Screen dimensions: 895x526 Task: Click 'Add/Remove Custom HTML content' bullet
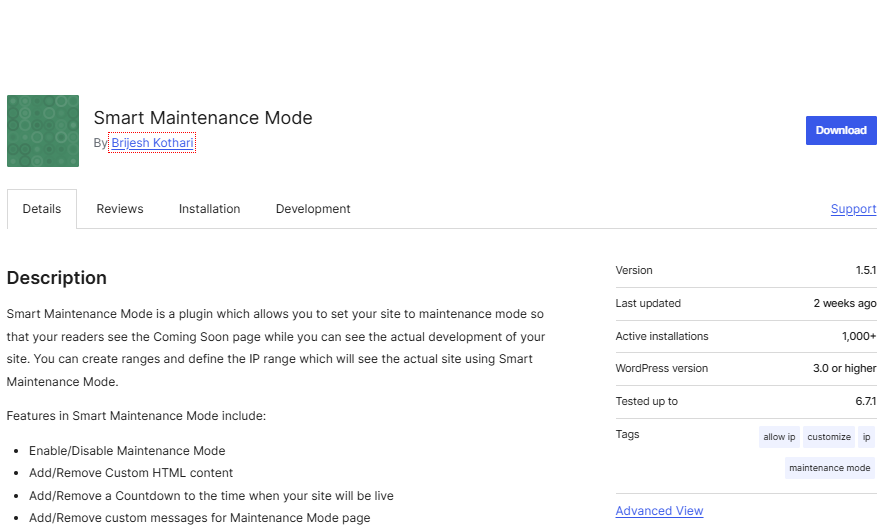click(x=131, y=473)
